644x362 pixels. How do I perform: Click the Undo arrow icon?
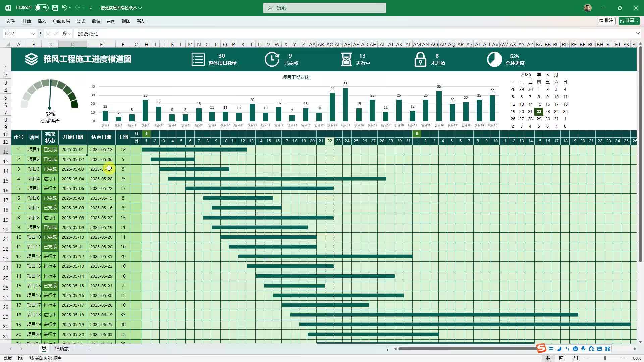point(65,8)
